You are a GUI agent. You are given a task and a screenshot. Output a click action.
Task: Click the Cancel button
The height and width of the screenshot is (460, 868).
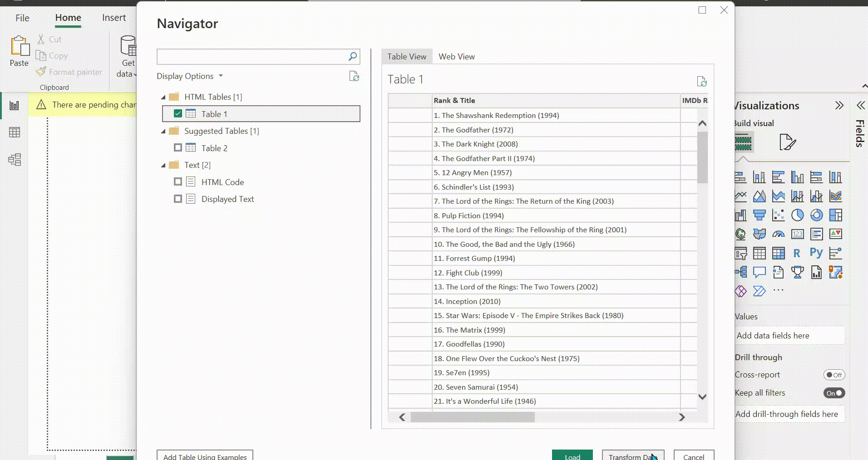click(x=694, y=455)
